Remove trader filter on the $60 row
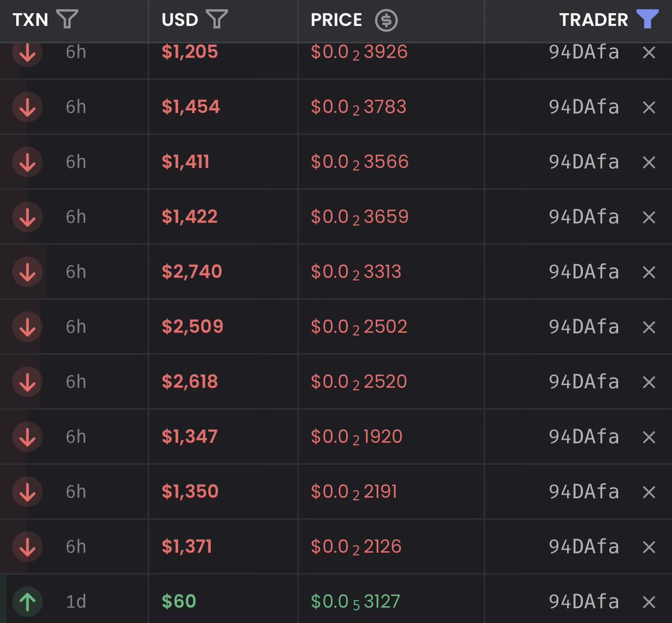This screenshot has width=672, height=623. click(648, 602)
